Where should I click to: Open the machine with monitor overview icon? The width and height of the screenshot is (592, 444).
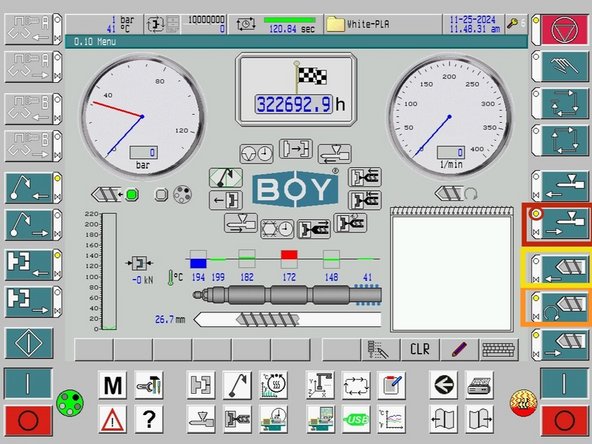click(320, 419)
